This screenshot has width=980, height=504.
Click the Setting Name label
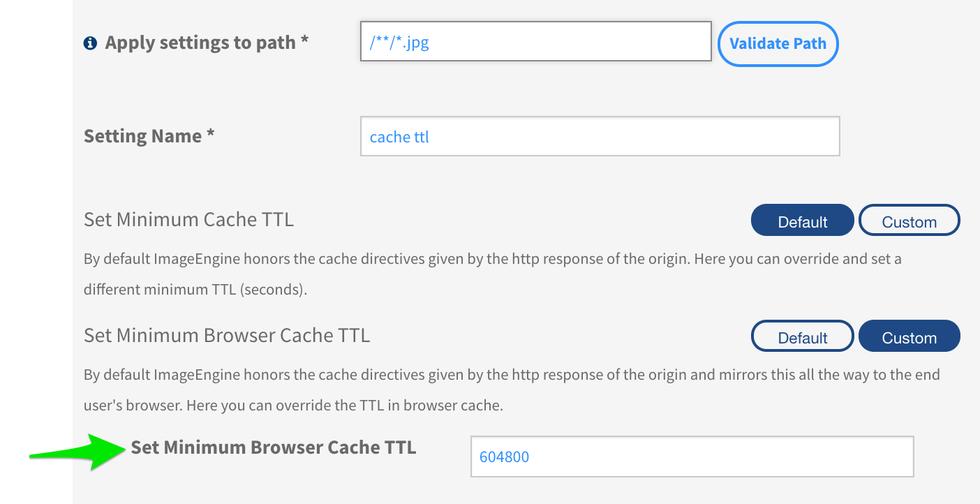coord(143,135)
